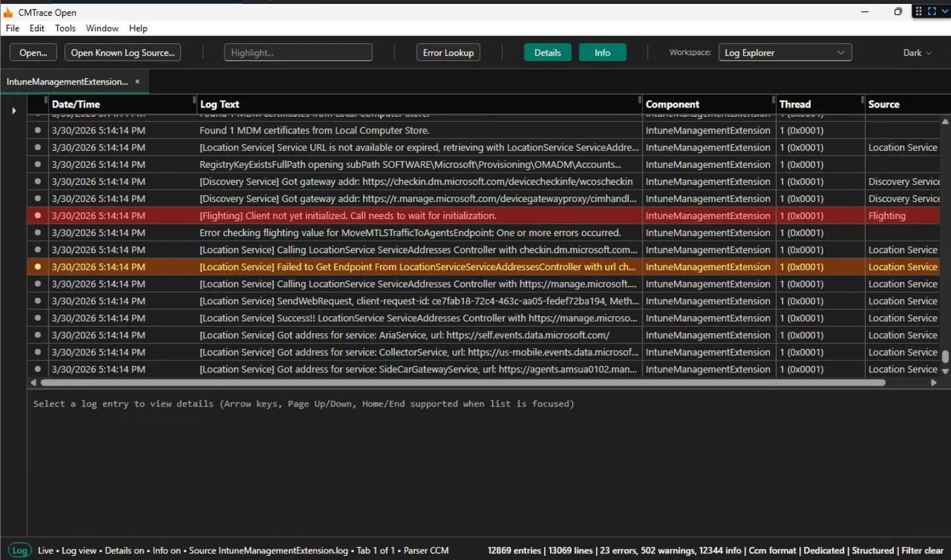Open the blue chevron dropdown at top-right
Image resolution: width=951 pixels, height=560 pixels.
tap(945, 10)
